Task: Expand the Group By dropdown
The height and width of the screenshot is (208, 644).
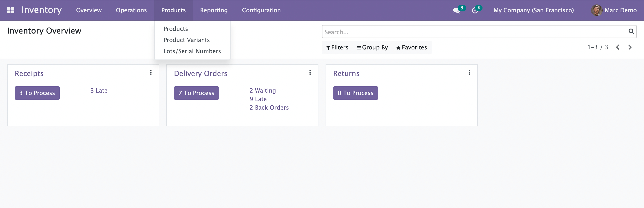Action: pos(372,47)
